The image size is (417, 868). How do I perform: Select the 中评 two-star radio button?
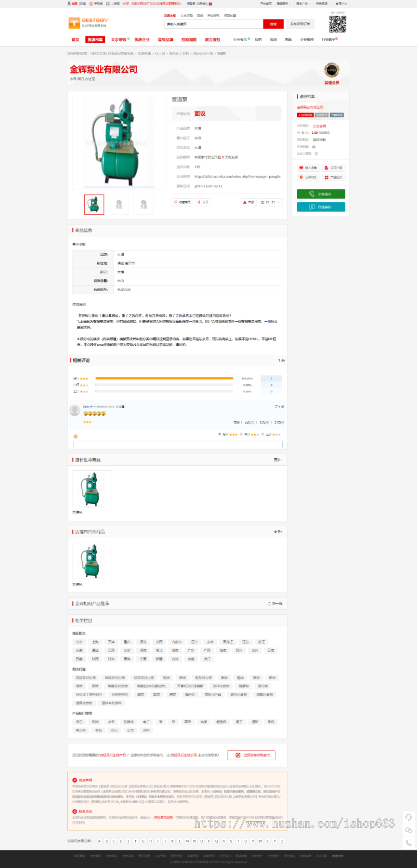point(241,435)
